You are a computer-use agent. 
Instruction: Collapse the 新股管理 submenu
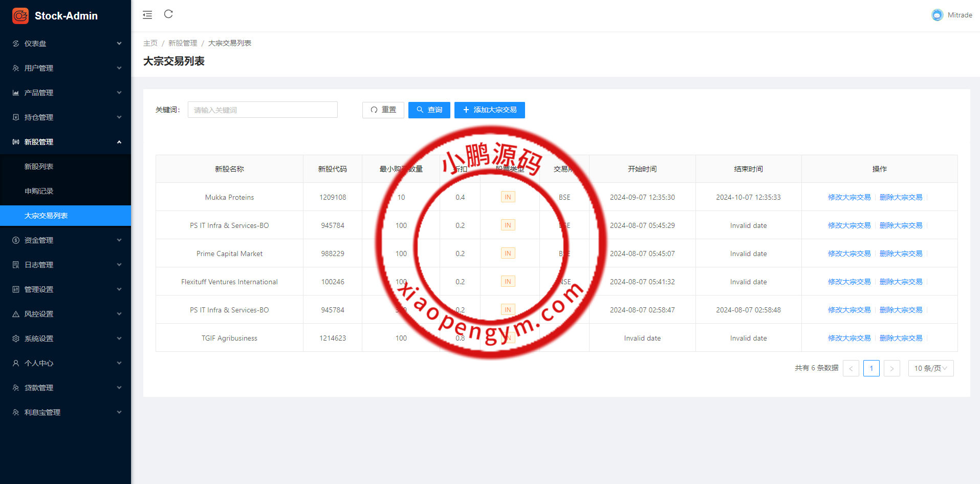pos(66,142)
